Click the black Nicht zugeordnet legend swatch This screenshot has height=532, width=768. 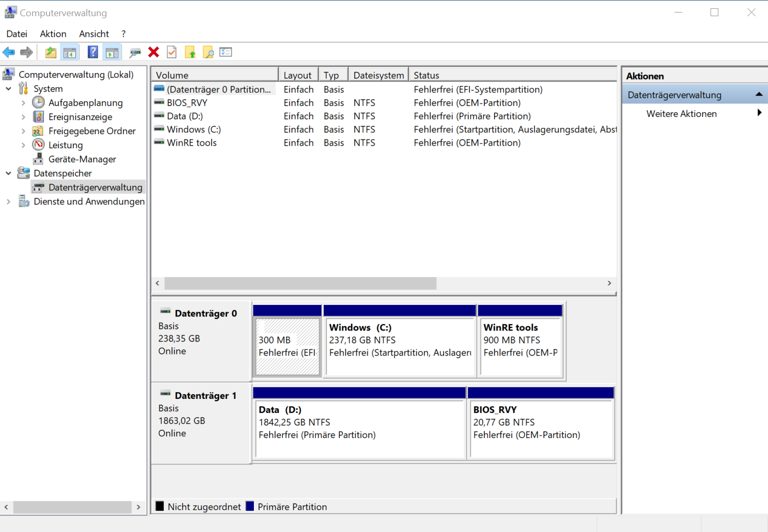(160, 506)
